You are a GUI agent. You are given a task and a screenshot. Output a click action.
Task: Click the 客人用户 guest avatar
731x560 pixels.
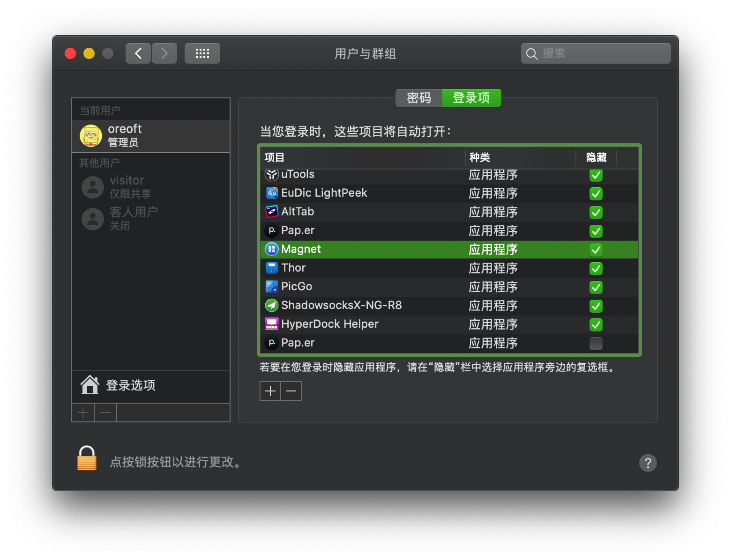[93, 219]
